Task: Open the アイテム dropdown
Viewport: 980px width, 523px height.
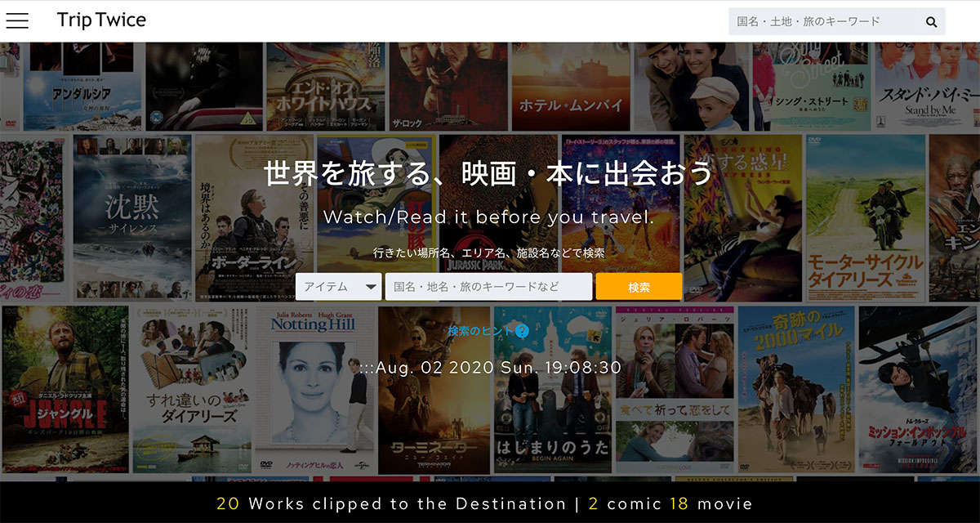Action: (x=339, y=287)
